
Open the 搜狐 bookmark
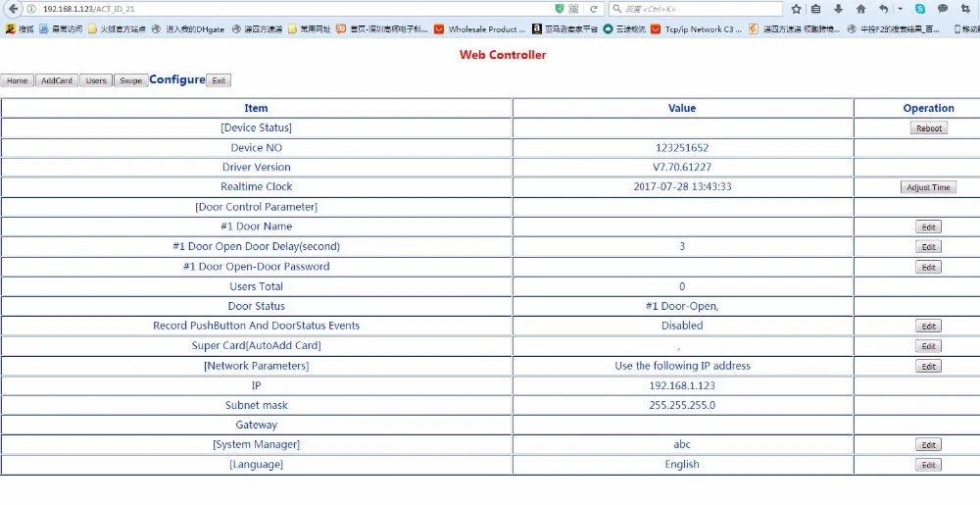click(x=20, y=29)
